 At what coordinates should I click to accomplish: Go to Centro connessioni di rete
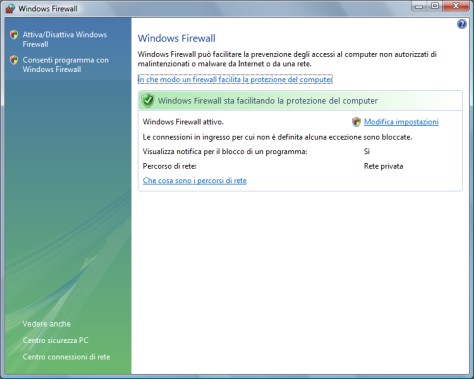click(x=66, y=357)
